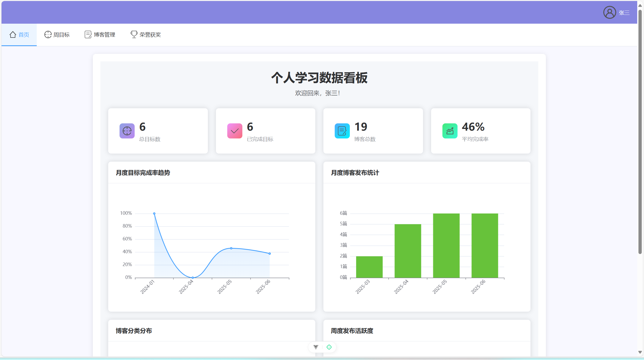644x360 pixels.
Task: Click the 张三 username in header
Action: pyautogui.click(x=624, y=13)
